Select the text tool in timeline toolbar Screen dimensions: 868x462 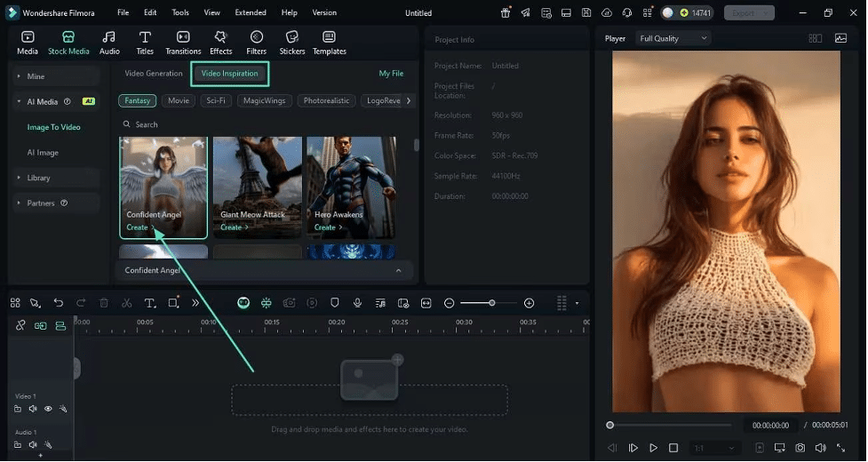click(x=149, y=303)
